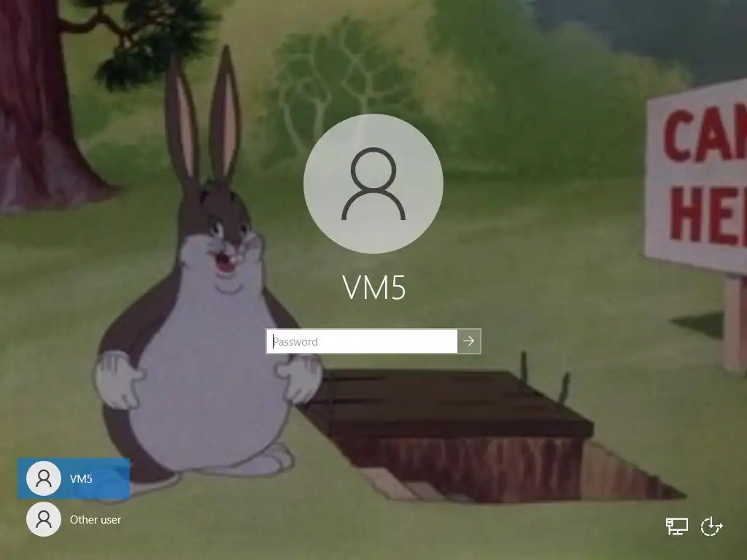Choose Other user from the account list
The image size is (747, 560).
(74, 519)
